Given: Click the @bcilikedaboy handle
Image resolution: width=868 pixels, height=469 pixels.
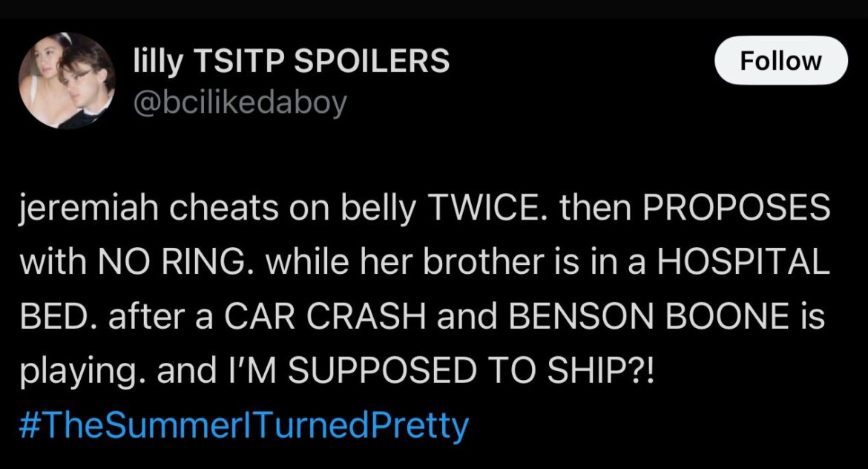Looking at the screenshot, I should [239, 103].
